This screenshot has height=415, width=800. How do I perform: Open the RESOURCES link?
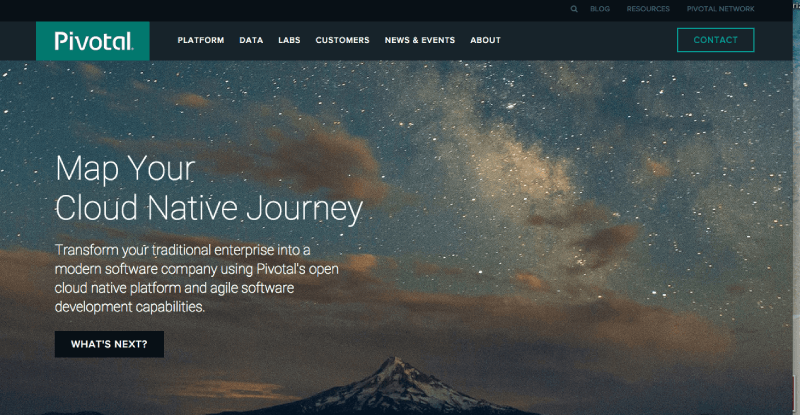pyautogui.click(x=648, y=9)
